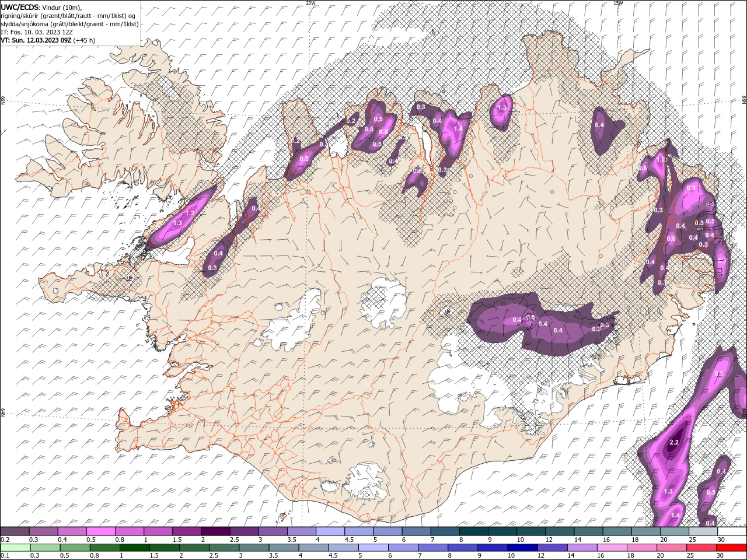Click the red 30 swatch in lower legend

[732, 548]
